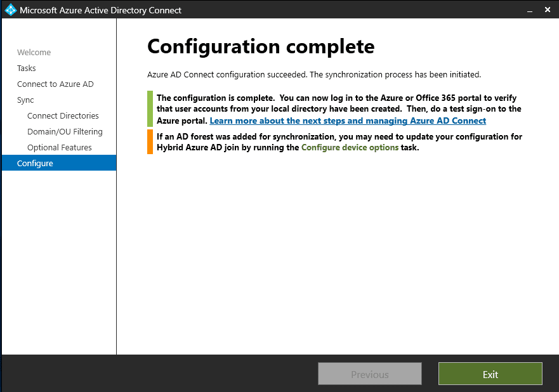This screenshot has width=559, height=392.
Task: Select the Sync step
Action: (25, 100)
